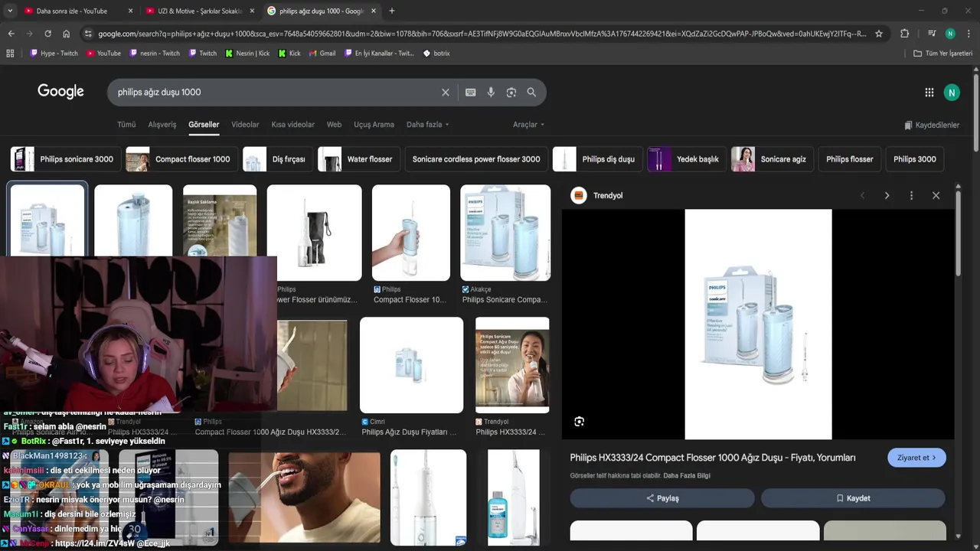Screen dimensions: 980x551
Task: Search inside image with Lens overlay icon
Action: click(x=580, y=422)
